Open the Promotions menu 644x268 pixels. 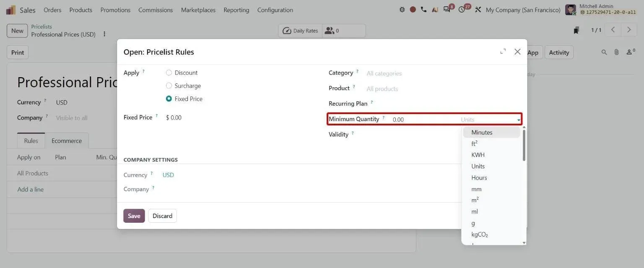pos(115,10)
